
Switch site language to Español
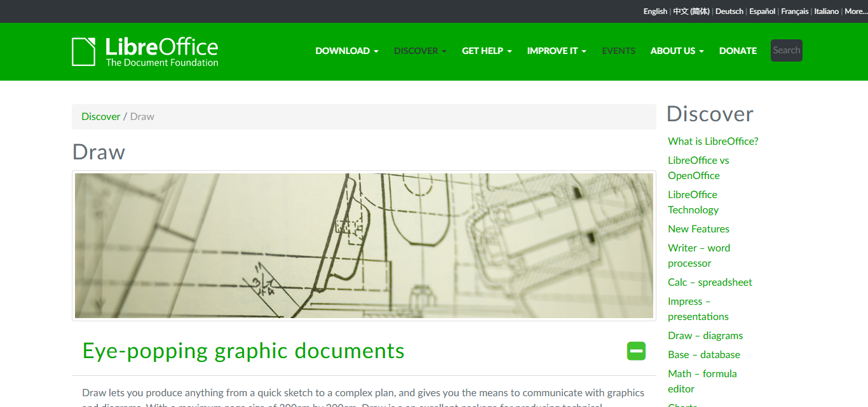tap(763, 11)
